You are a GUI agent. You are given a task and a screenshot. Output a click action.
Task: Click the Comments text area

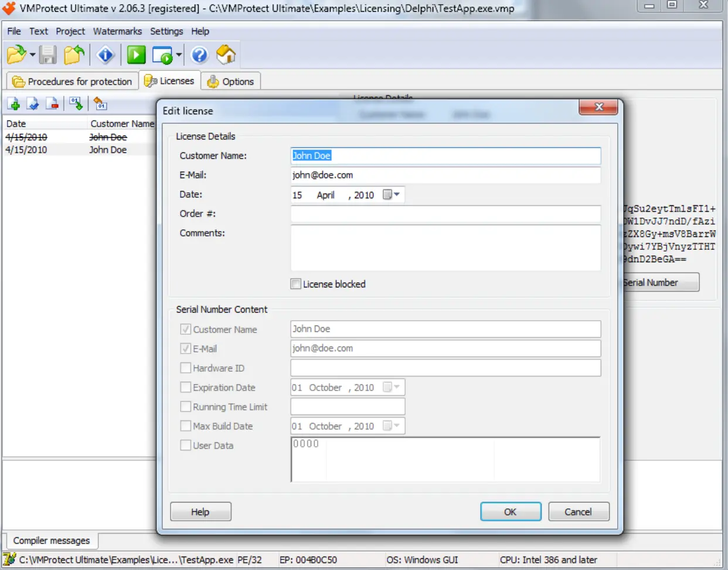pyautogui.click(x=445, y=247)
